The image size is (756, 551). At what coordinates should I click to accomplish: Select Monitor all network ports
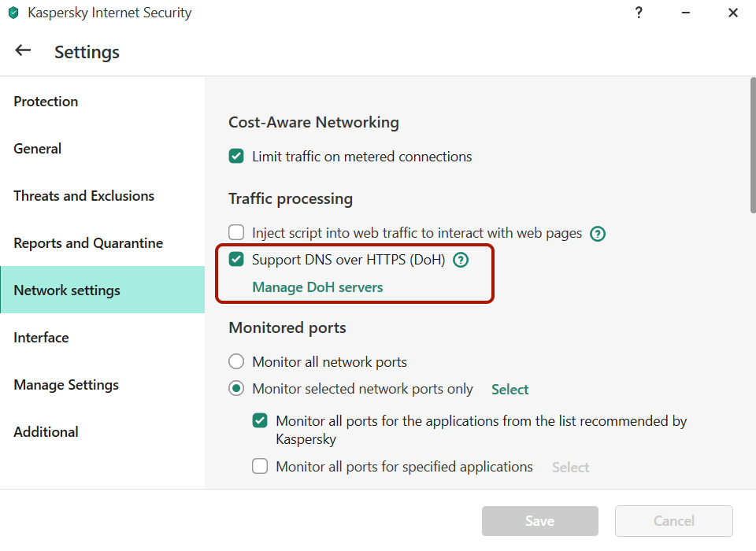236,361
